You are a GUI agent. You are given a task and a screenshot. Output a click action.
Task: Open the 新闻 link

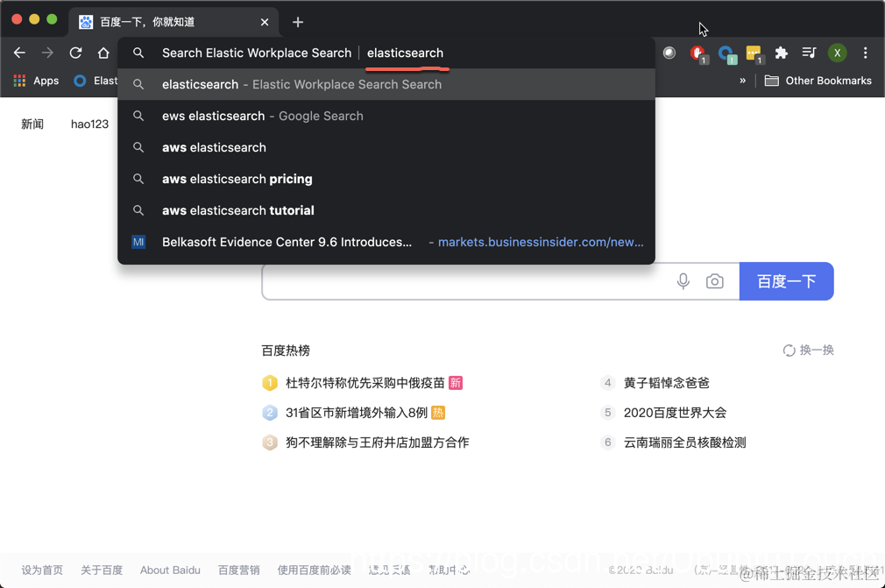[32, 124]
